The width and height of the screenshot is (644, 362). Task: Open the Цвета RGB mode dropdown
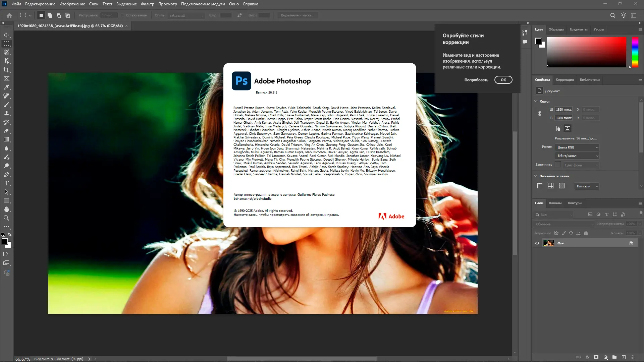click(x=577, y=147)
